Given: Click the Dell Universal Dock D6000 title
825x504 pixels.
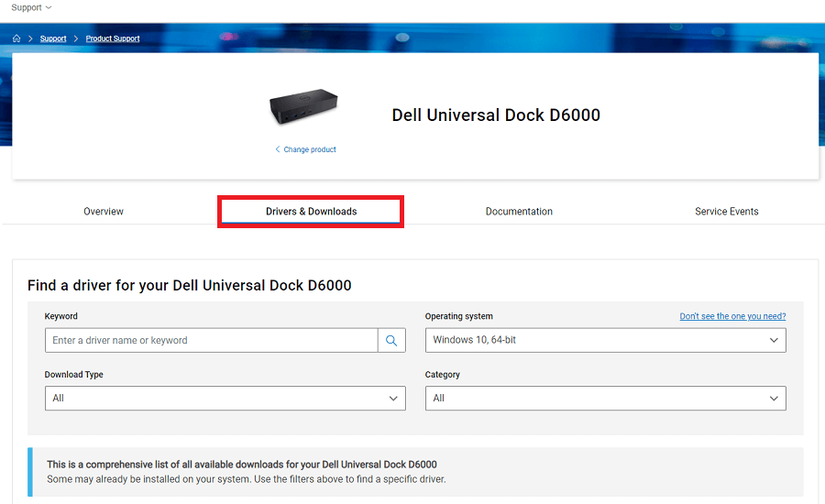Looking at the screenshot, I should [x=496, y=115].
